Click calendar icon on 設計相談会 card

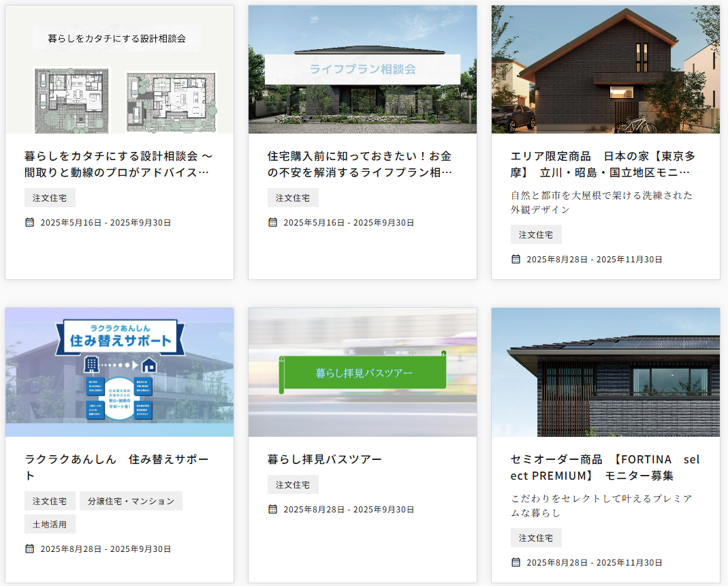point(29,222)
